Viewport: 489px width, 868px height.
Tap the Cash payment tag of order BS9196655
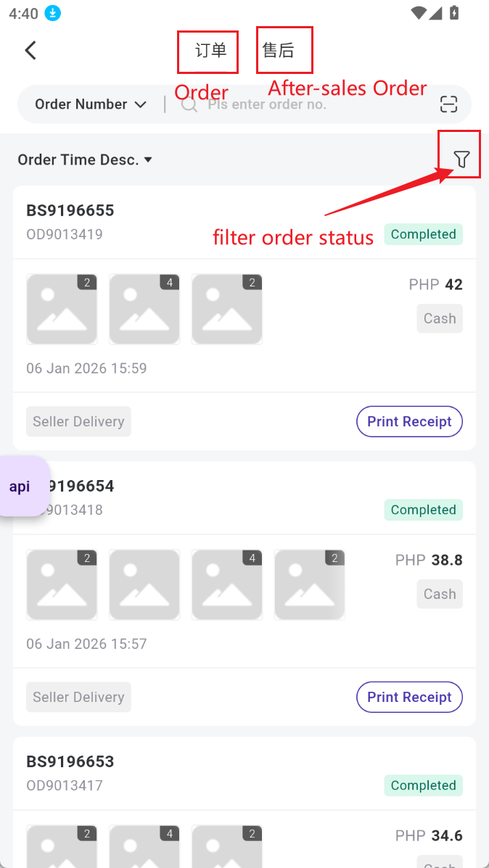pyautogui.click(x=440, y=318)
